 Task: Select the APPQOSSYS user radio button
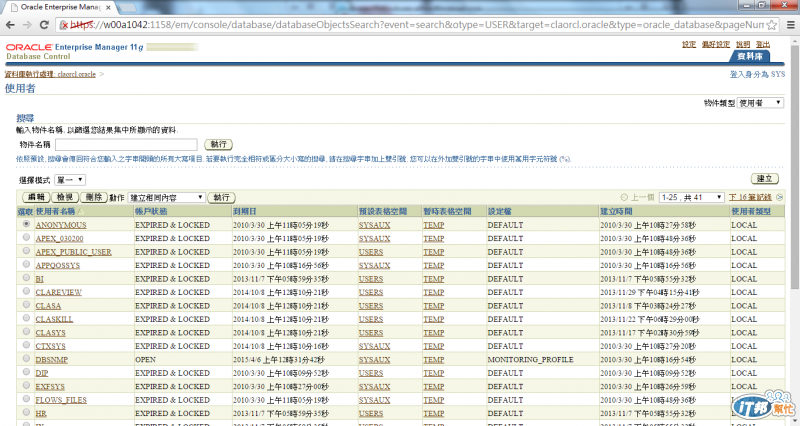[26, 264]
